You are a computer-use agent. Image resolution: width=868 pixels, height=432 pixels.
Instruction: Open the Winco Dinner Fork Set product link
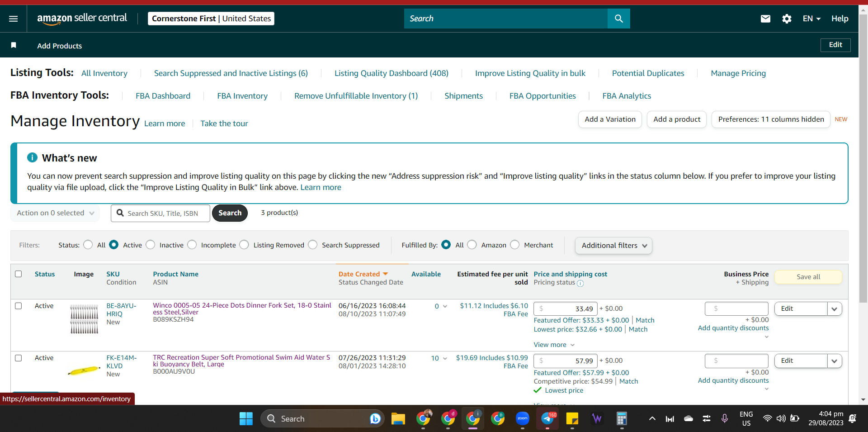coord(242,309)
